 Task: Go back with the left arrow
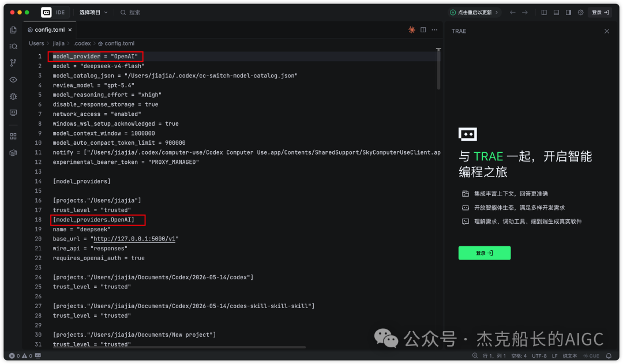[x=513, y=12]
